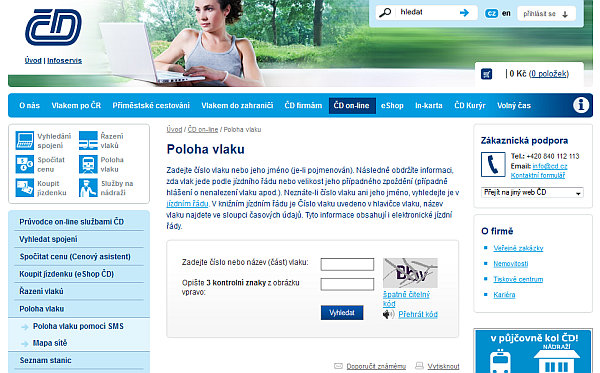
Task: Open the round info icon in navigation bar
Action: click(581, 105)
